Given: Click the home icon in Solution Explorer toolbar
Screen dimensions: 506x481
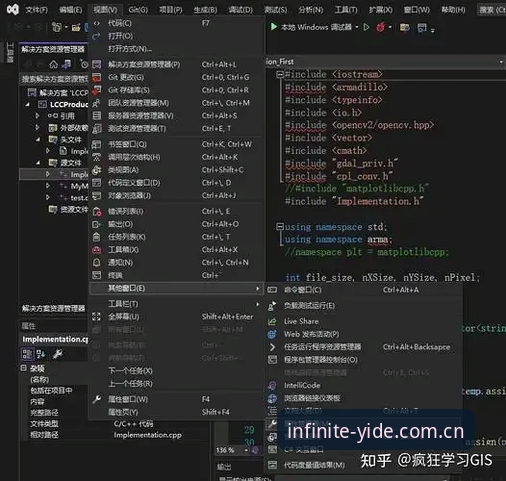Looking at the screenshot, I should pyautogui.click(x=53, y=64).
